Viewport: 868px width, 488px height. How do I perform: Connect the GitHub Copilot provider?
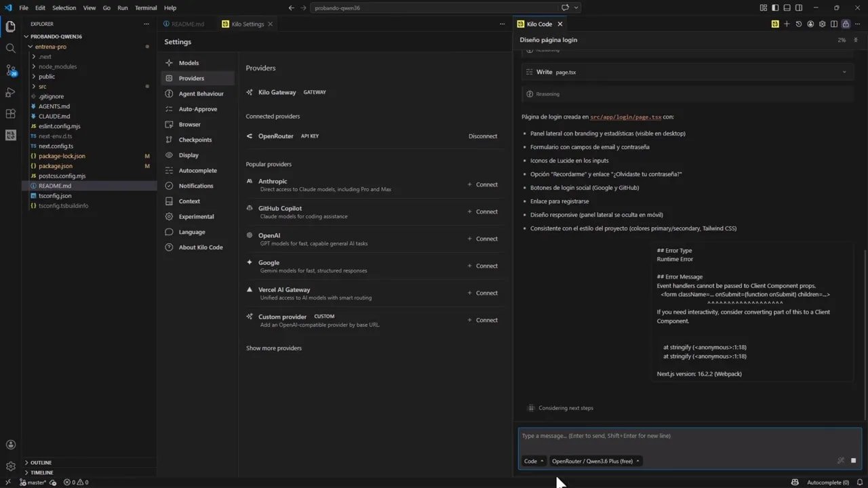click(483, 211)
